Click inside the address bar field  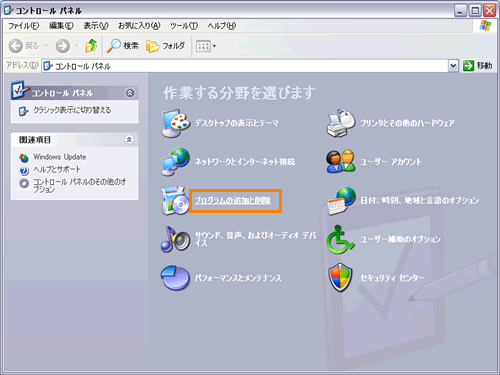[x=245, y=66]
